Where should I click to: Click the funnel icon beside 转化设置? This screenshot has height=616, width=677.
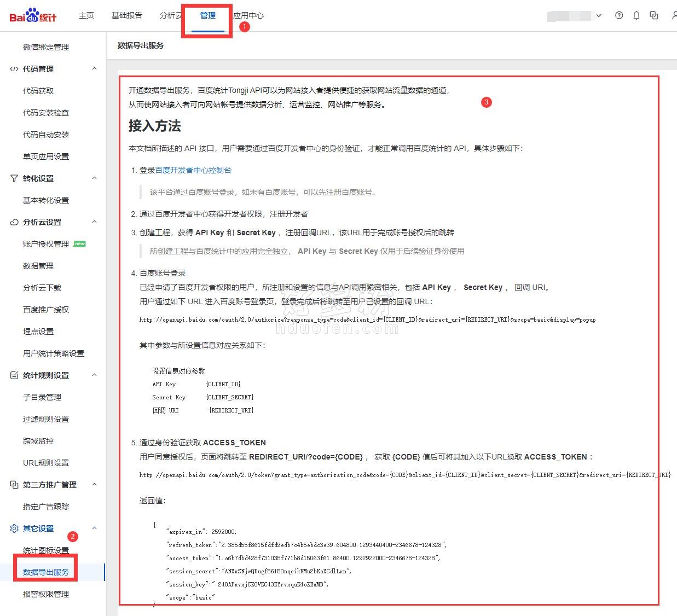click(14, 178)
